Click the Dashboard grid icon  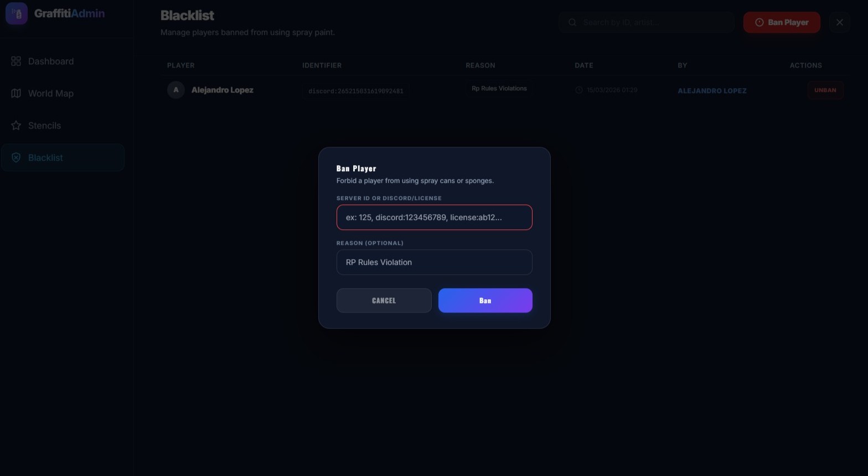click(16, 61)
